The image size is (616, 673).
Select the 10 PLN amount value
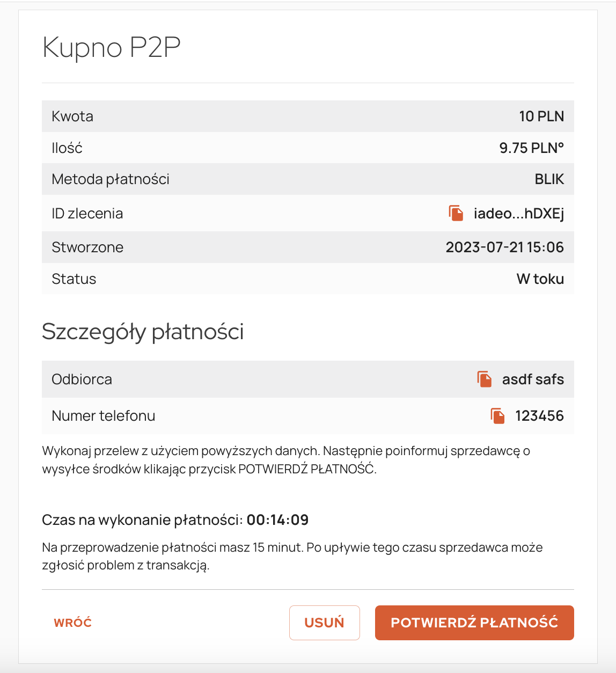pyautogui.click(x=541, y=116)
